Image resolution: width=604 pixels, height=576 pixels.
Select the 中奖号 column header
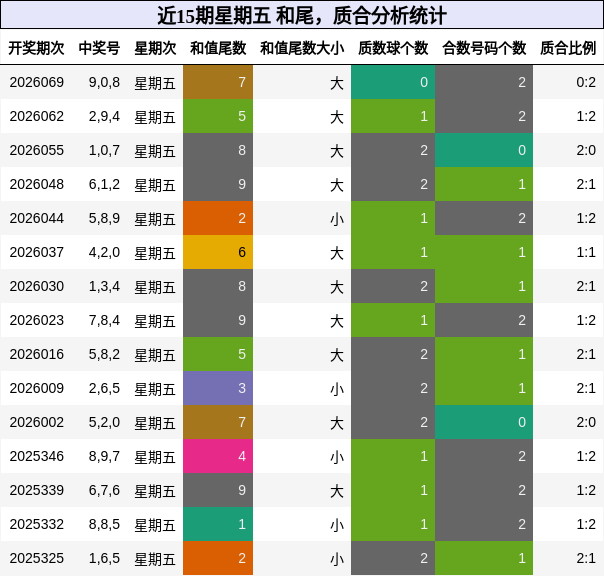[x=99, y=48]
